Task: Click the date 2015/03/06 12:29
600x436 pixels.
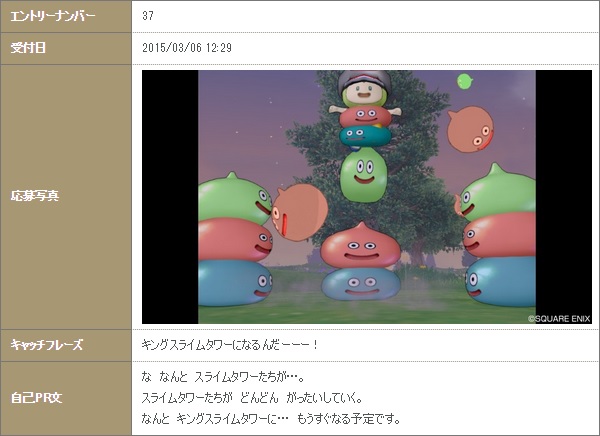Action: tap(187, 48)
